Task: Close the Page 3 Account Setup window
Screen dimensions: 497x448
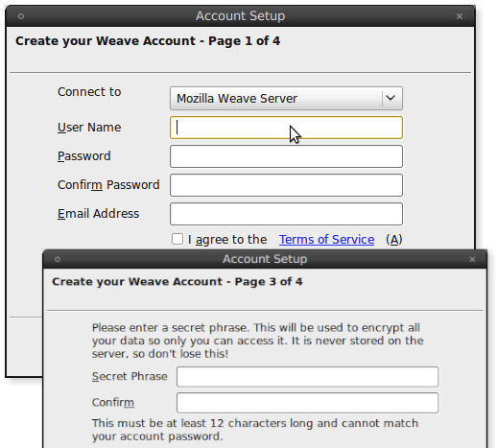Action: (x=472, y=259)
